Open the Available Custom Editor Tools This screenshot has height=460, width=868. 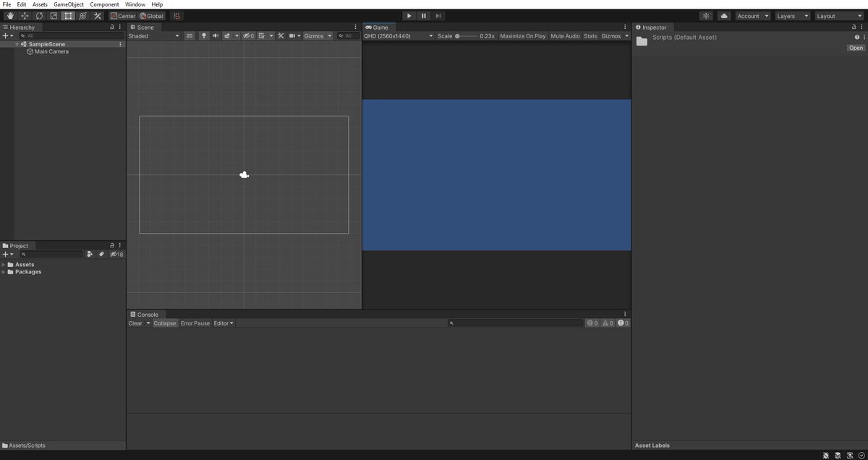[x=96, y=15]
